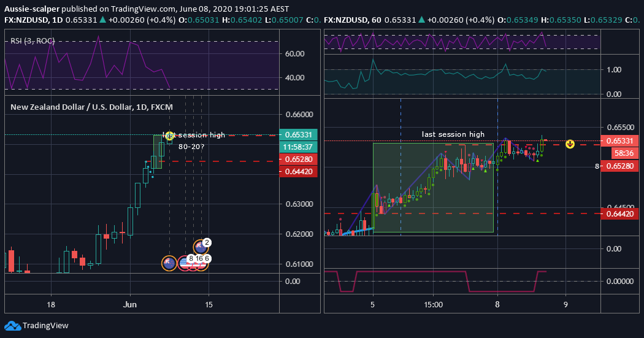Click the 0.65500 axis value on the right chart

tap(620, 128)
